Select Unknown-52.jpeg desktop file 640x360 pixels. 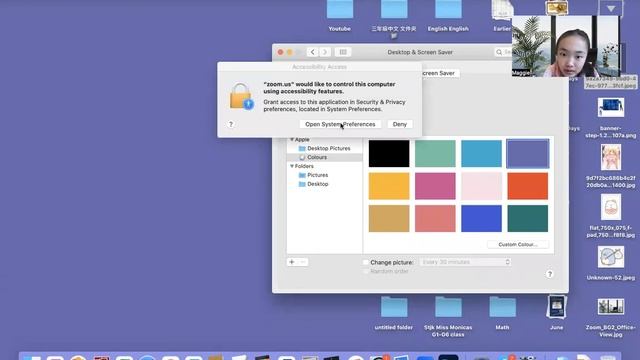tap(611, 263)
